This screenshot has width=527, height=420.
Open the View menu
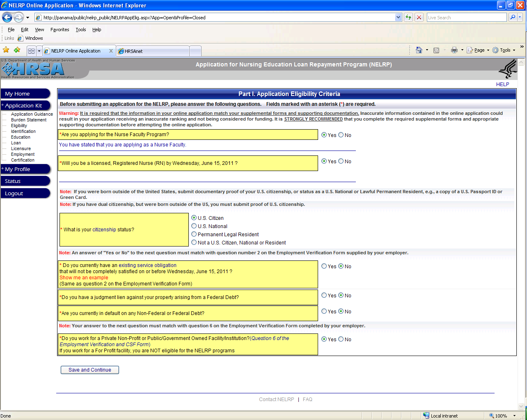tap(39, 30)
